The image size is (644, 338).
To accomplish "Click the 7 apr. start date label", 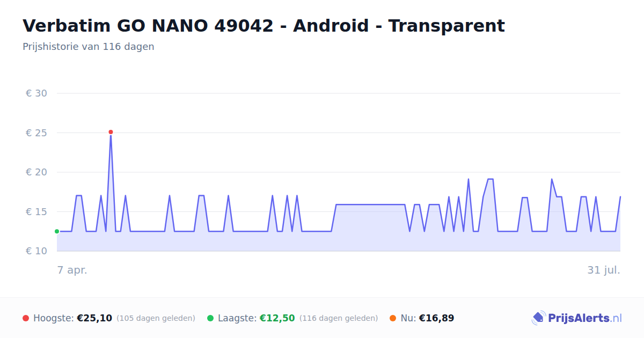I will click(x=72, y=270).
